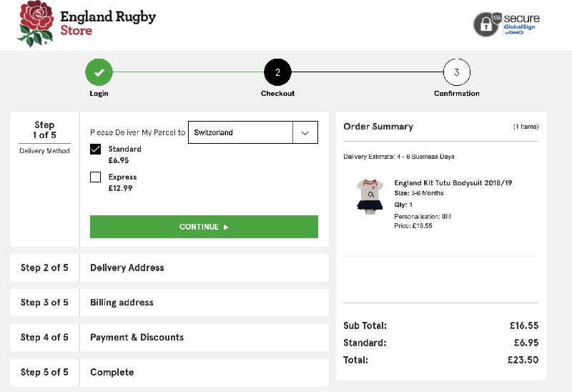Click the Order Summary heading
This screenshot has height=392, width=572.
click(378, 127)
